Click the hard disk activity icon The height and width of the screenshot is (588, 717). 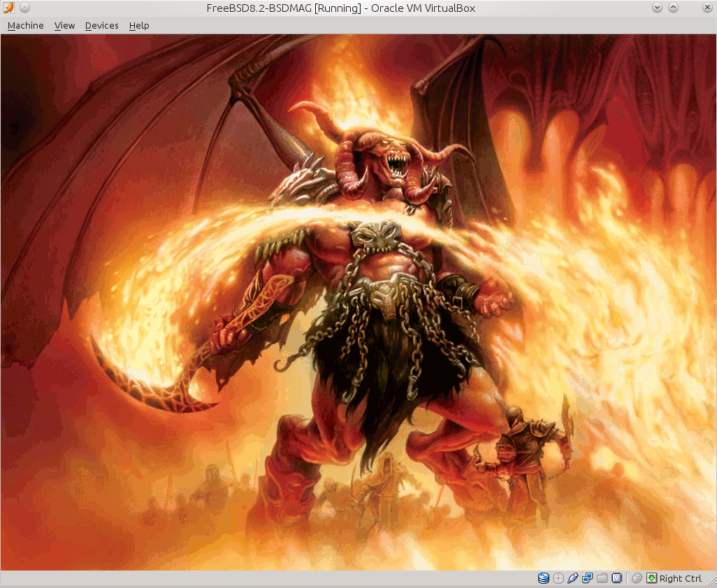543,578
